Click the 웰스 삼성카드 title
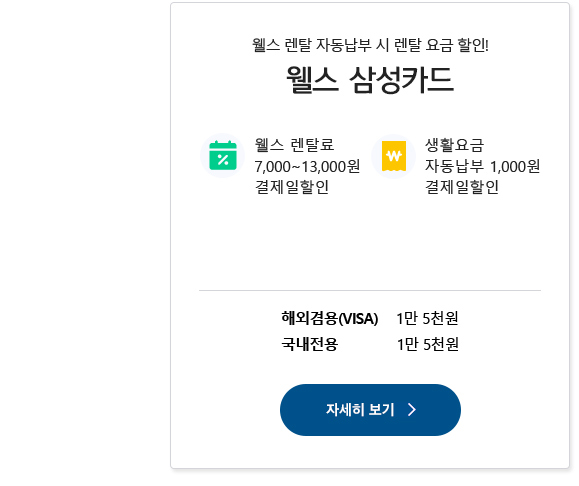 click(370, 79)
